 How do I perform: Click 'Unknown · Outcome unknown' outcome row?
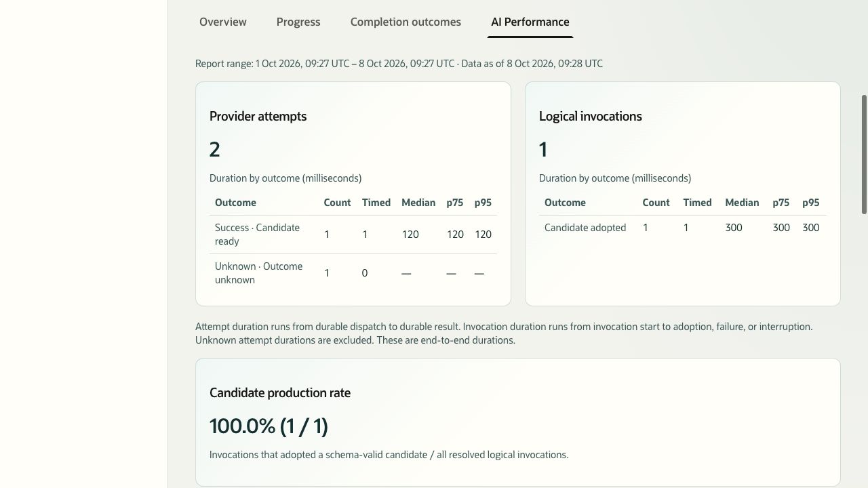353,273
